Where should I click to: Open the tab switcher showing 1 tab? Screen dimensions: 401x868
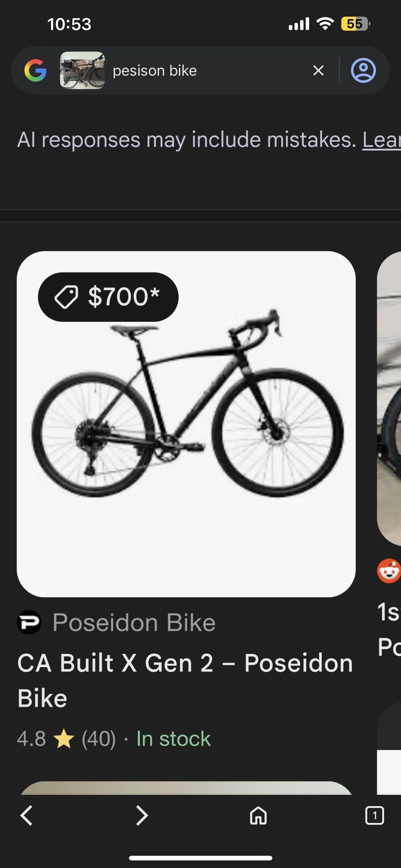point(374,816)
